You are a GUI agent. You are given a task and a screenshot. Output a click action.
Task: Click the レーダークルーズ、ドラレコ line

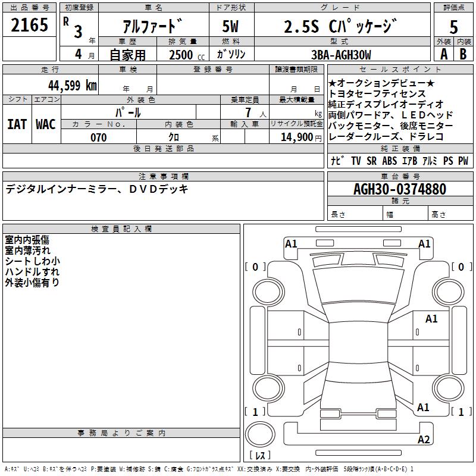tap(386, 137)
